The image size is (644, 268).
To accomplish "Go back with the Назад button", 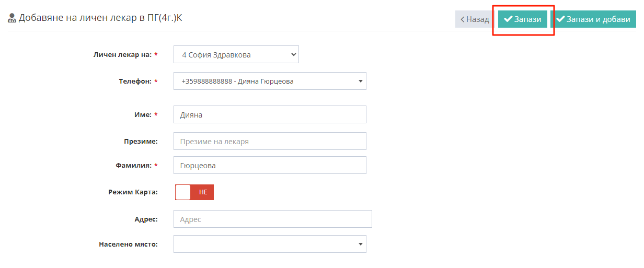I will [x=474, y=19].
